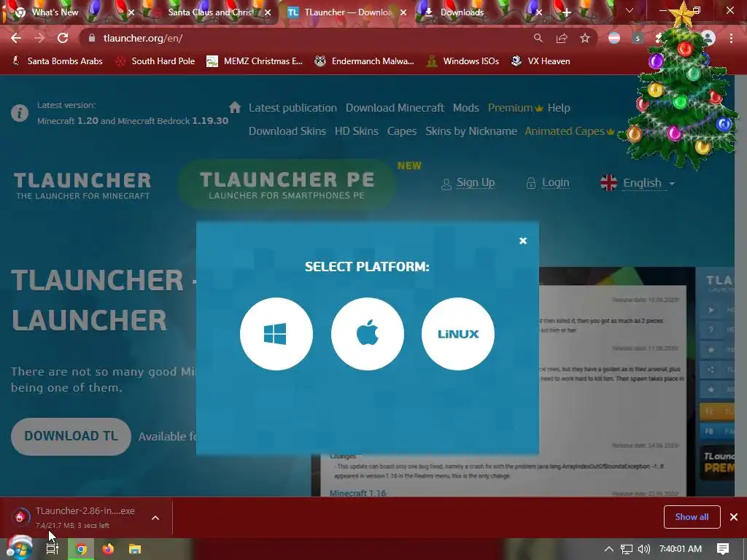Expand the tab search dropdown
Screen dimensions: 747x560
[x=630, y=10]
